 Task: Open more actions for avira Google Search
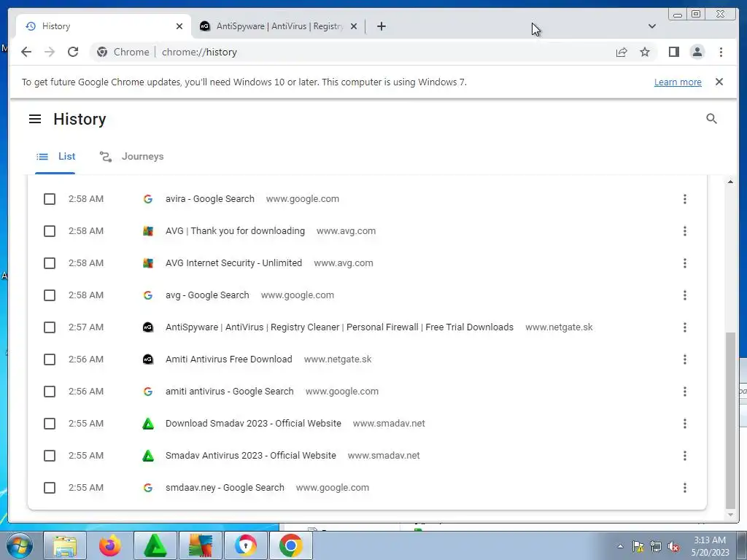(684, 199)
